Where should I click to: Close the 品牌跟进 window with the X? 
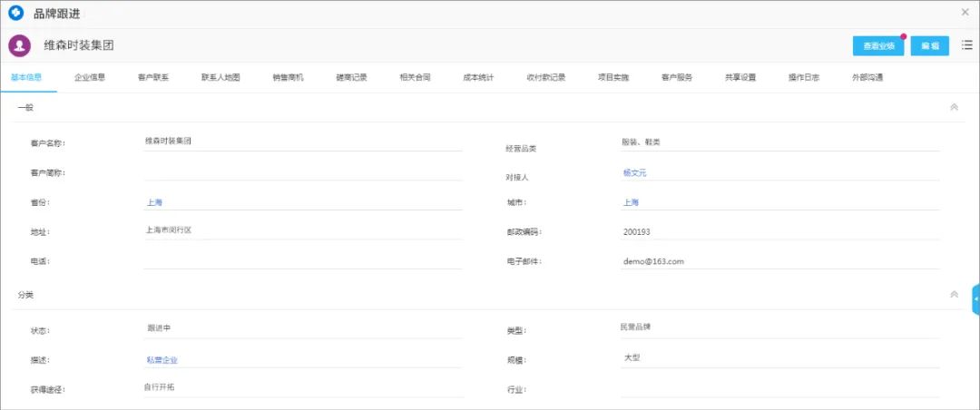coord(965,12)
